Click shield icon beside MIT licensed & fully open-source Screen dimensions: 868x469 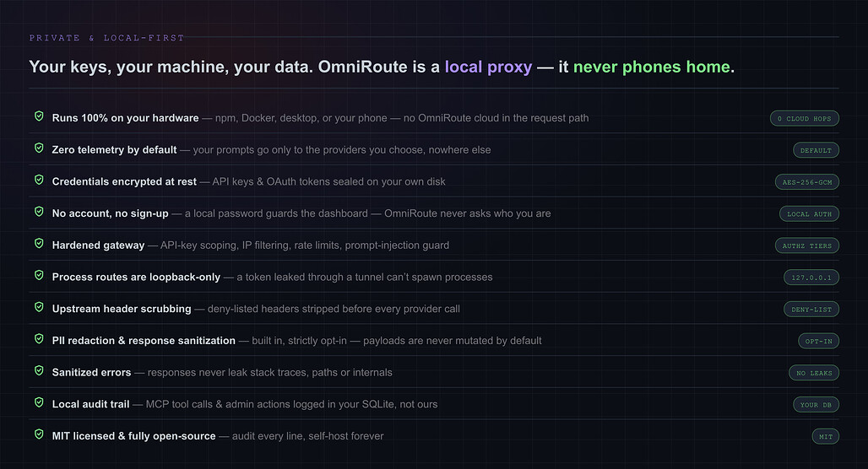click(39, 434)
